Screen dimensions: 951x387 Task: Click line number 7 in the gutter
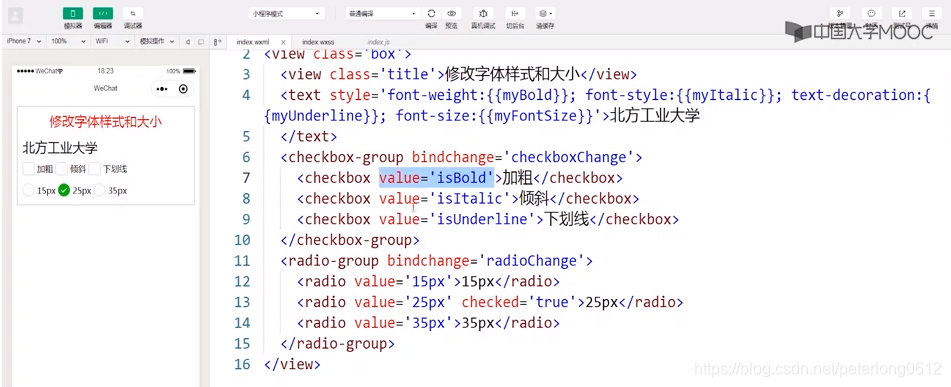tap(246, 178)
